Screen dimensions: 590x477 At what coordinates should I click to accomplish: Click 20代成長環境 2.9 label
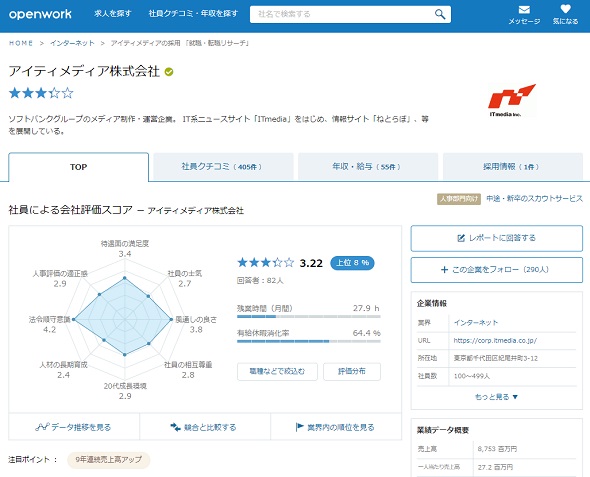125,391
